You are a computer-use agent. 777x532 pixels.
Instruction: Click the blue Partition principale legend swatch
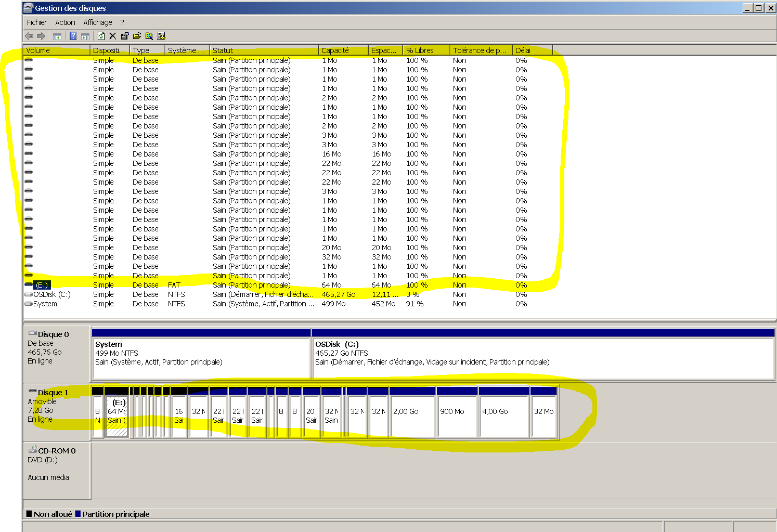click(x=78, y=514)
